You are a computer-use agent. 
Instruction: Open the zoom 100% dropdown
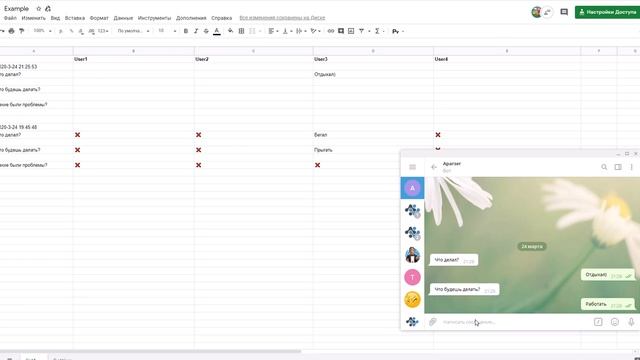click(42, 31)
